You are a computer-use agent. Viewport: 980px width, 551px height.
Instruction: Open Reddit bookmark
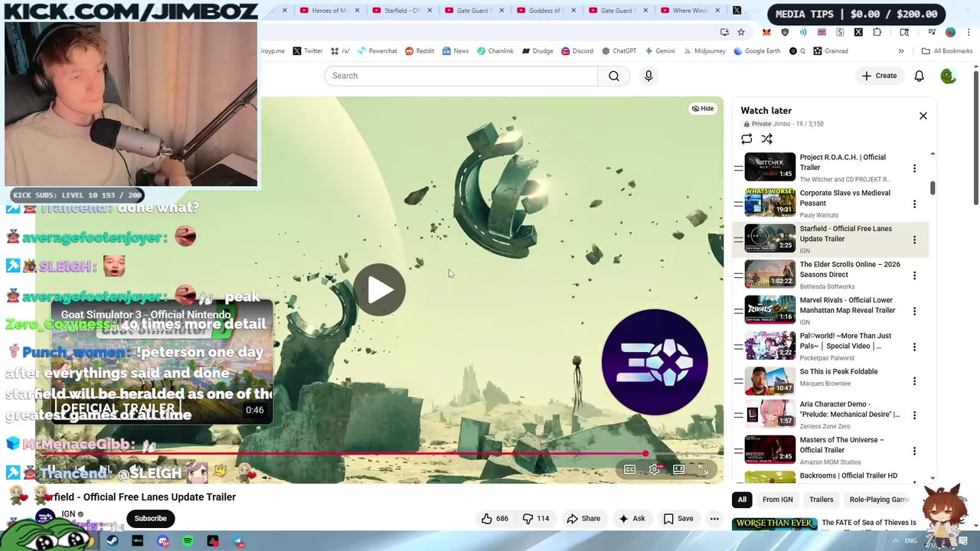(420, 51)
